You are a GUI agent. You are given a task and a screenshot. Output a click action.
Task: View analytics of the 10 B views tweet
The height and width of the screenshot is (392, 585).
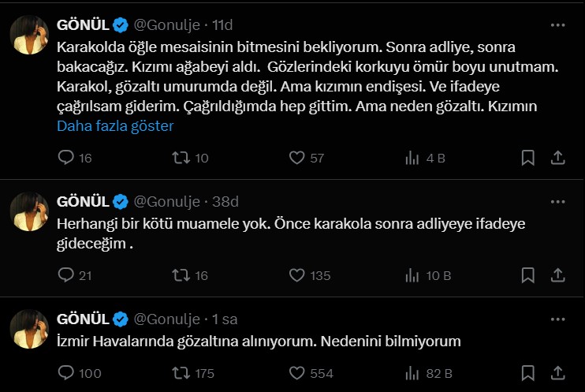(412, 274)
